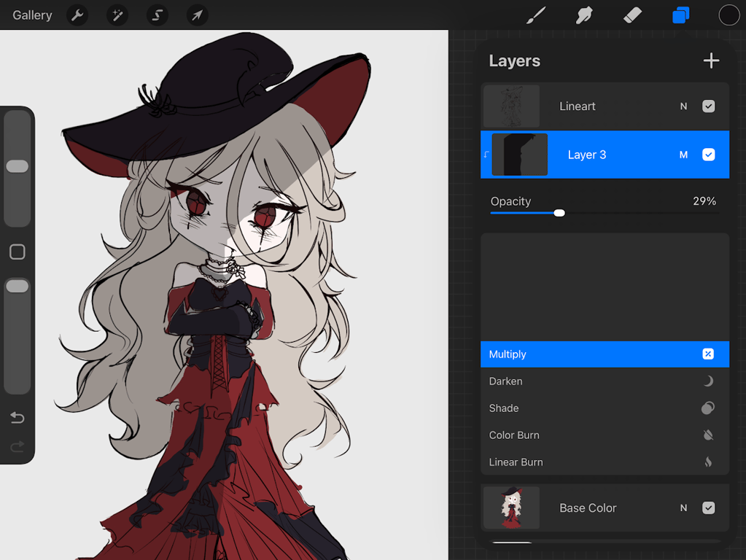This screenshot has height=560, width=746.
Task: Open the Adjustments magic wand menu
Action: pyautogui.click(x=117, y=15)
